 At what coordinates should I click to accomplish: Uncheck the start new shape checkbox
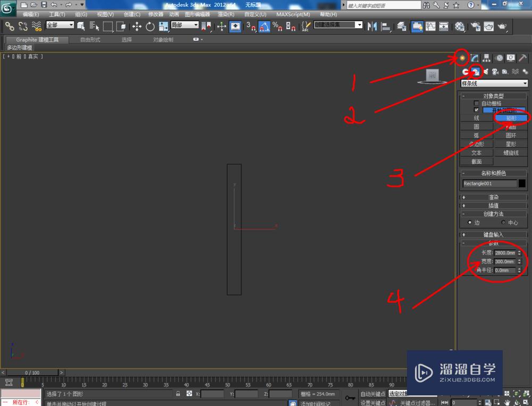[476, 110]
